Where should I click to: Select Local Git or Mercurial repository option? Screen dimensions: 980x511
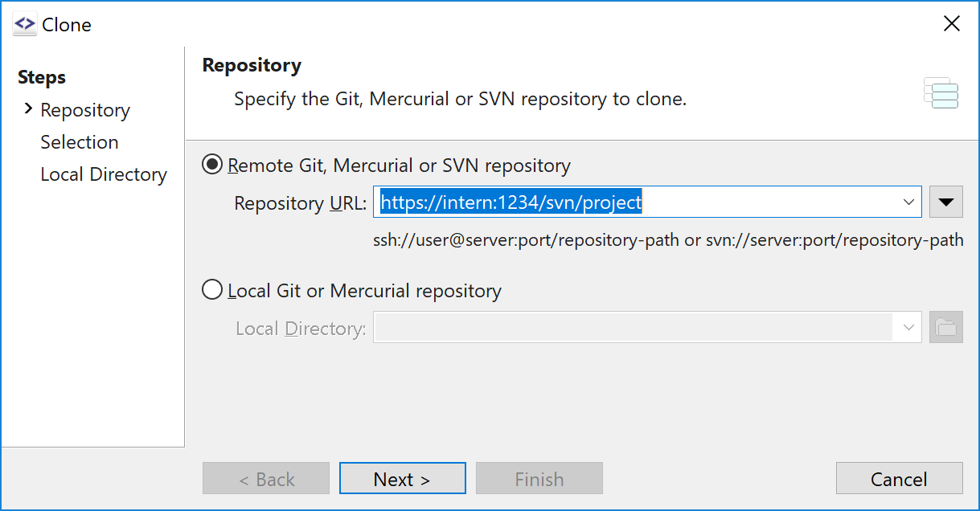point(212,290)
